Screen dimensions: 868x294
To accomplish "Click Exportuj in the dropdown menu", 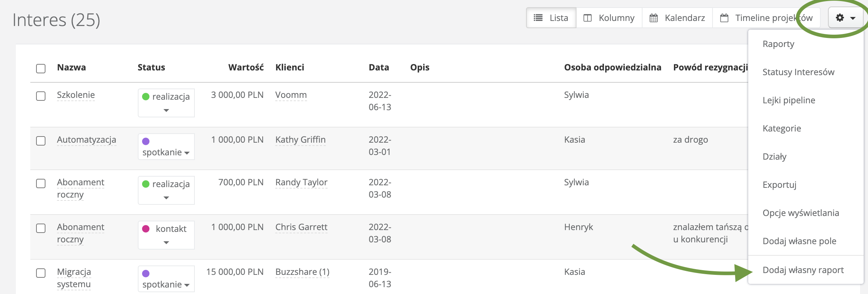I will click(x=779, y=185).
